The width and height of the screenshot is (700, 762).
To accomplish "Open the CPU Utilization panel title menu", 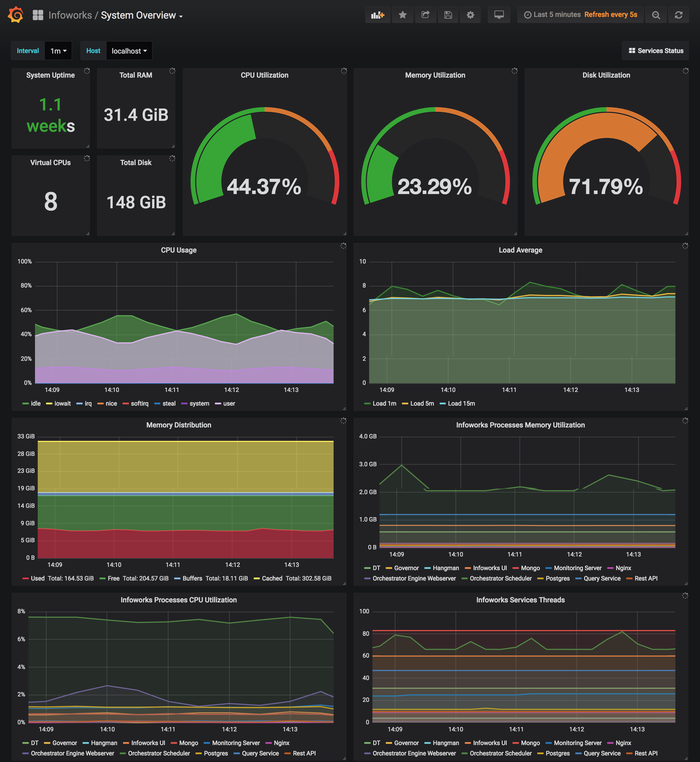I will (264, 75).
